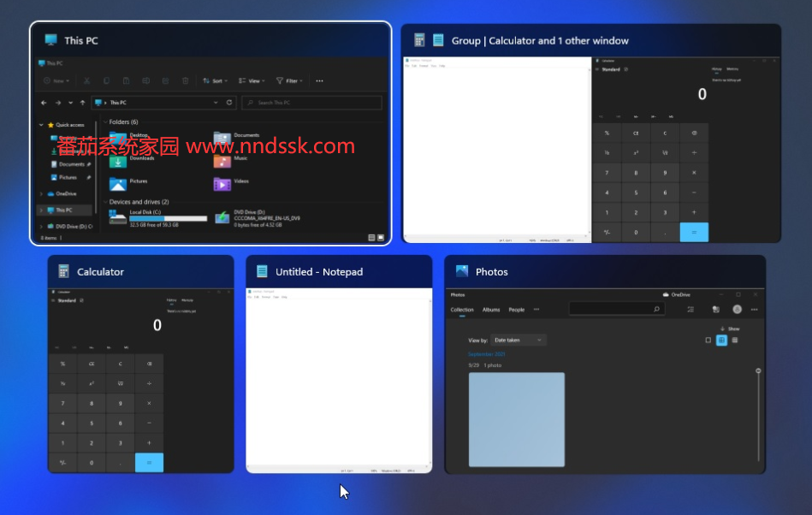Open the See more (…) menu in This PC toolbar

click(x=319, y=80)
